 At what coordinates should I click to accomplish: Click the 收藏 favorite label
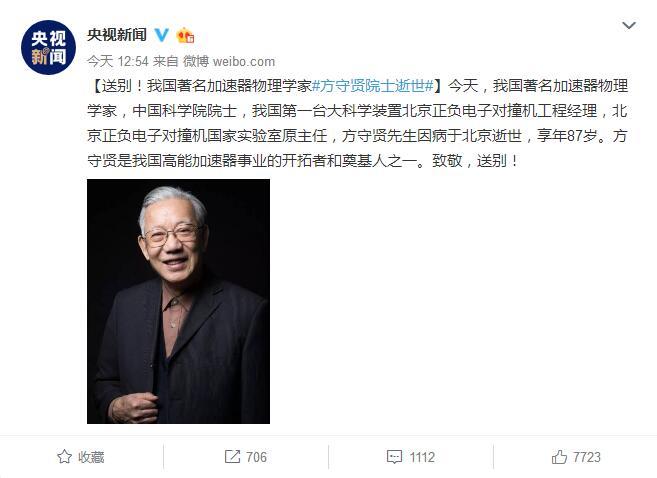pos(91,457)
